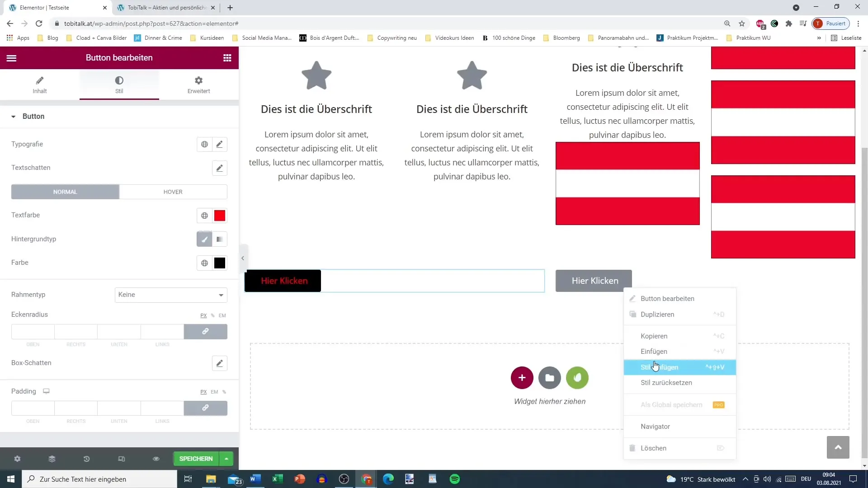Open the template library folder button
Viewport: 868px width, 488px height.
[x=550, y=378]
